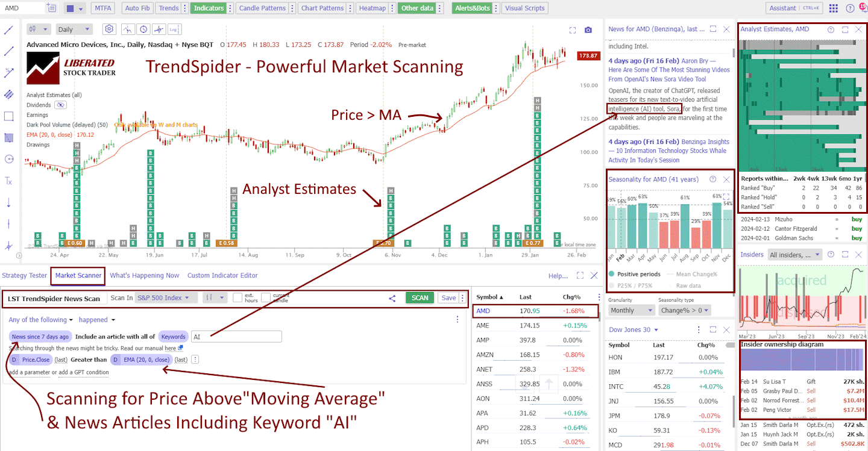This screenshot has width=868, height=451.
Task: Maximize the bottom scanner panel
Action: pos(580,275)
